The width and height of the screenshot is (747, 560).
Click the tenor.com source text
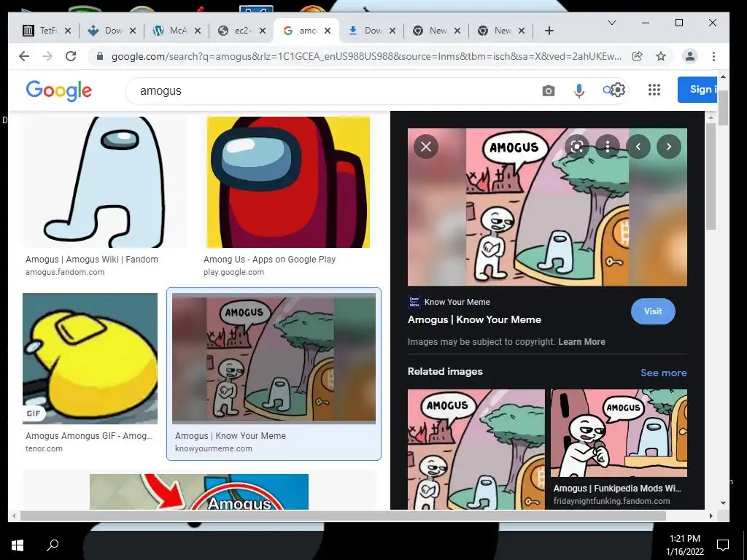coord(44,448)
